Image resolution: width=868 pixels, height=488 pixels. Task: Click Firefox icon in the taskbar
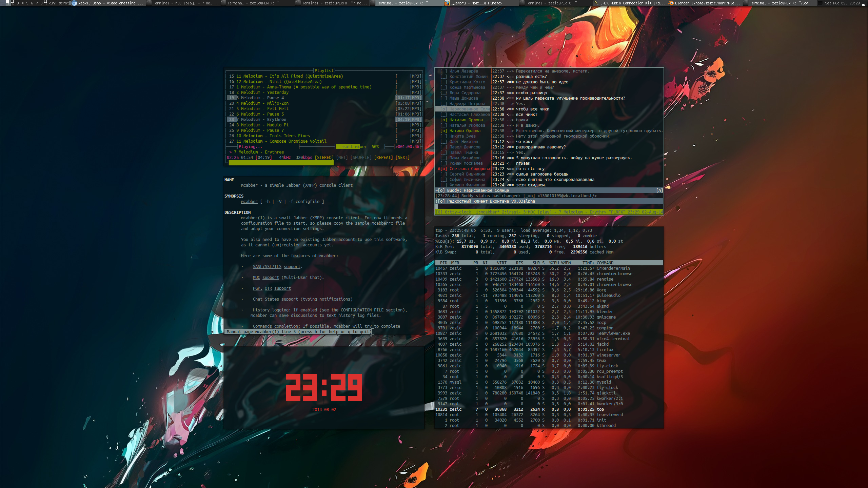(x=447, y=3)
